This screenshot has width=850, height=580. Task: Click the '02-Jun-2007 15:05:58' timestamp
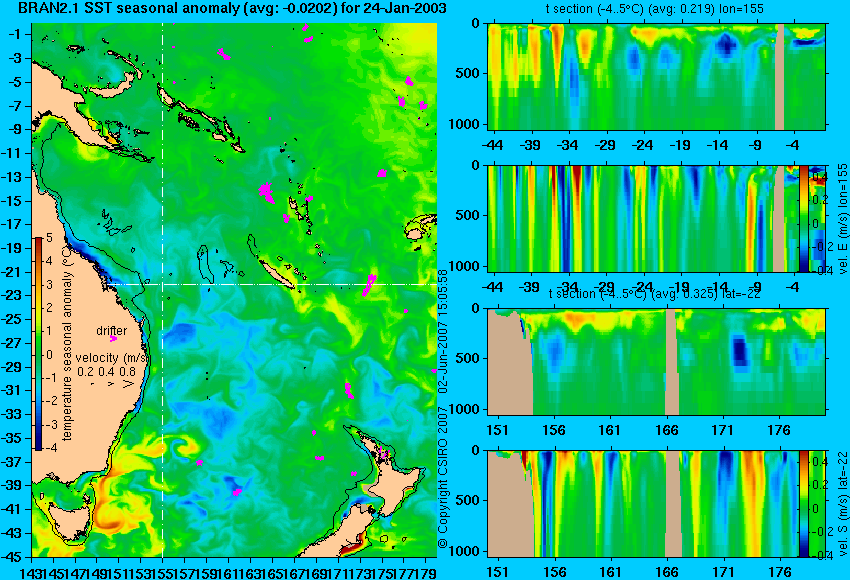(x=443, y=331)
